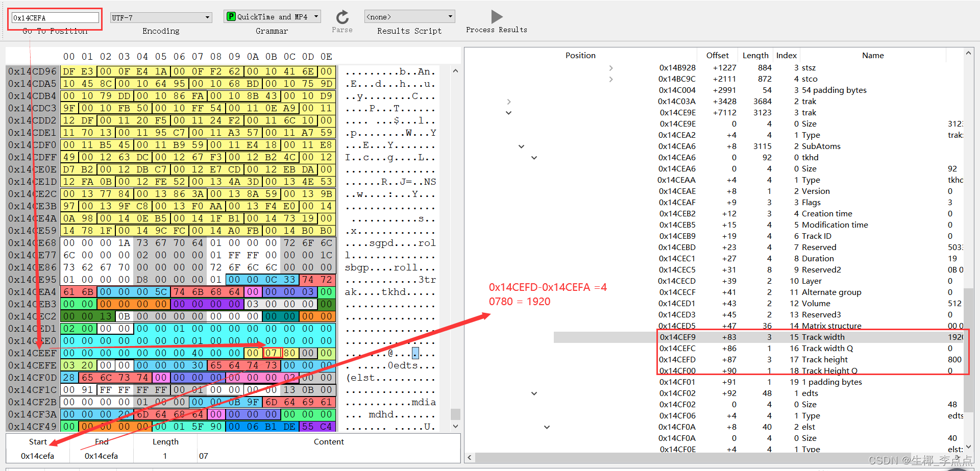Image resolution: width=980 pixels, height=471 pixels.
Task: Click the results horizontal scroll left arrow
Action: tap(470, 458)
